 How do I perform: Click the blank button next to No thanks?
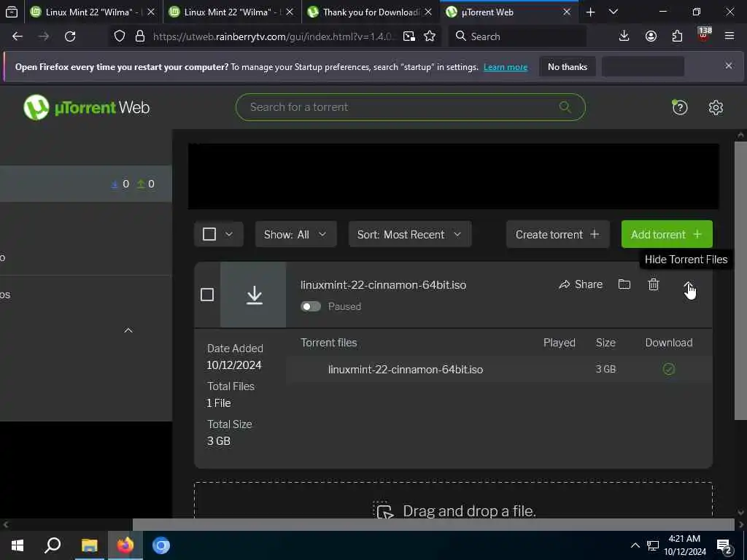tap(643, 67)
